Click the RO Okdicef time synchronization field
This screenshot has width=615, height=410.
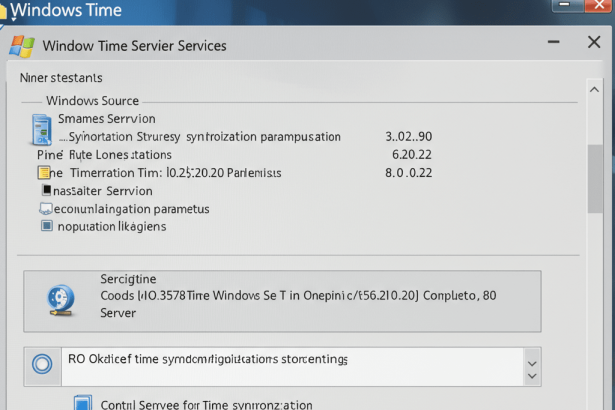coord(292,366)
